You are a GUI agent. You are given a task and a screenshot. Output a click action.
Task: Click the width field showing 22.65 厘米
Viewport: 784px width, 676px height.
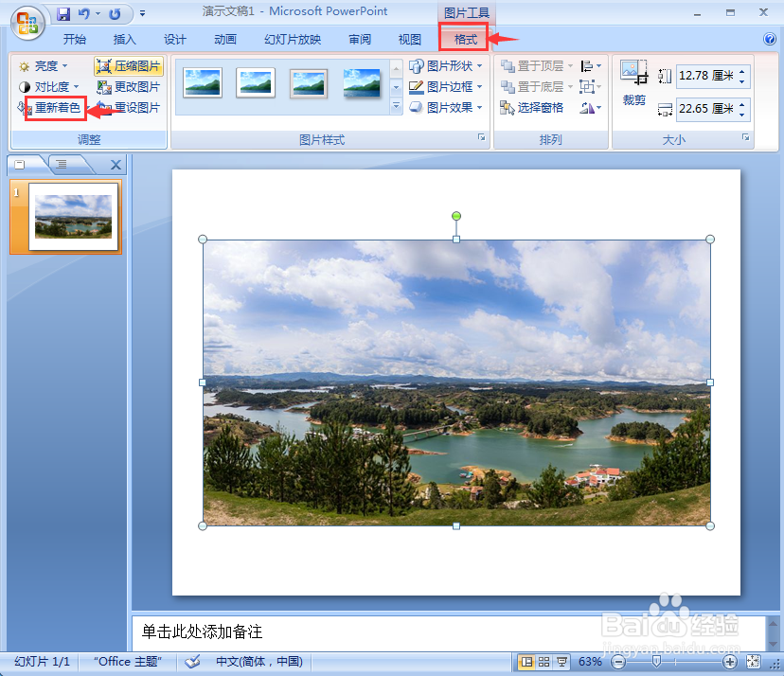point(706,109)
